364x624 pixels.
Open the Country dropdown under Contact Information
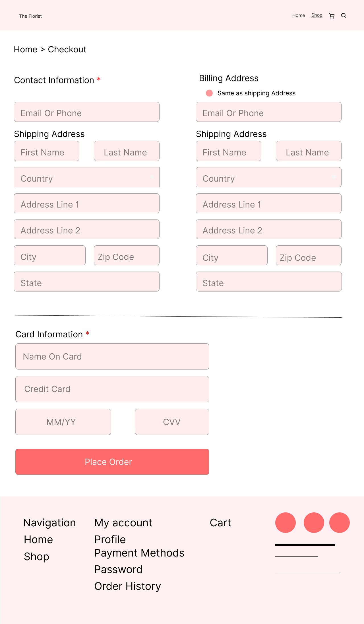pyautogui.click(x=86, y=177)
